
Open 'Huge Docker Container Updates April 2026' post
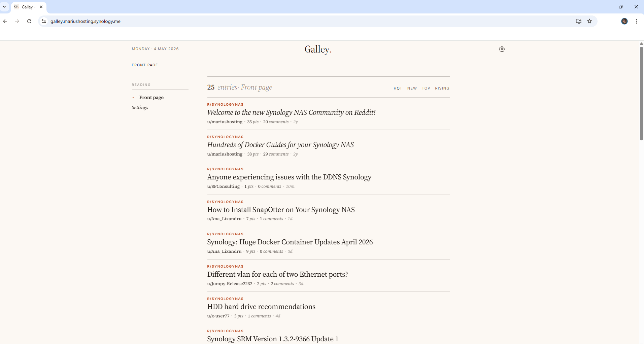290,242
